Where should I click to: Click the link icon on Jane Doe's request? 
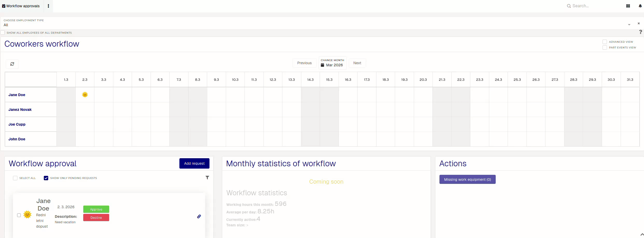[199, 217]
